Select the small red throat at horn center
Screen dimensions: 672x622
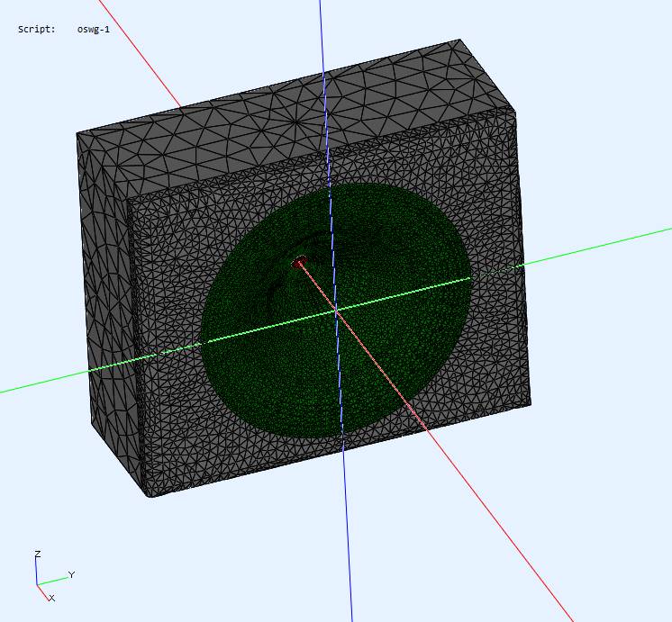pyautogui.click(x=299, y=262)
